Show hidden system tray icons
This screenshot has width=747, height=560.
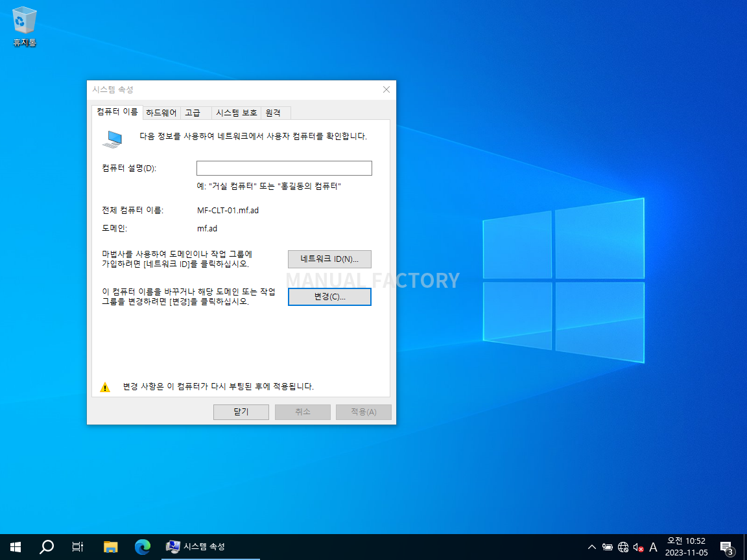pos(591,547)
